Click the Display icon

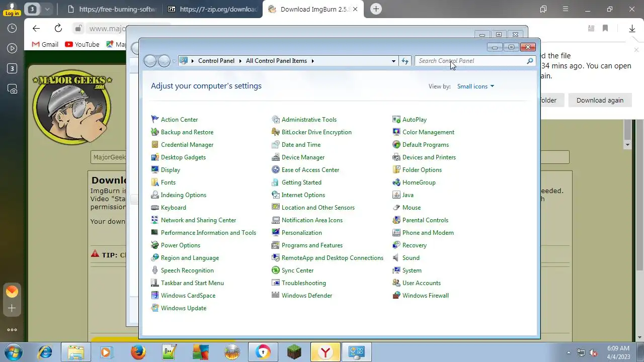(x=155, y=170)
